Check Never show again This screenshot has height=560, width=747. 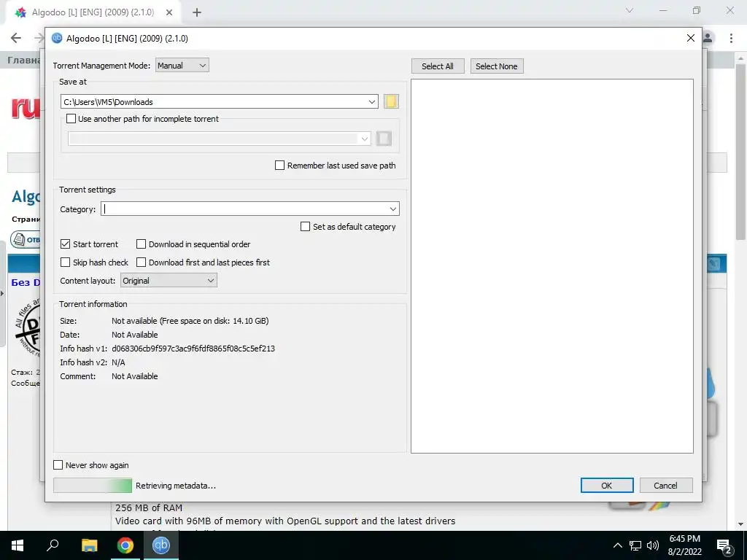coord(58,465)
